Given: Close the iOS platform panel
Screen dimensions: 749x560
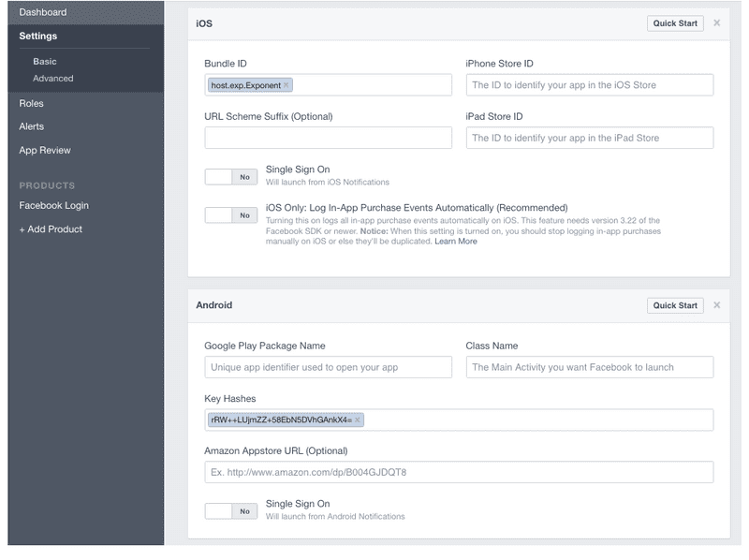Looking at the screenshot, I should (716, 22).
